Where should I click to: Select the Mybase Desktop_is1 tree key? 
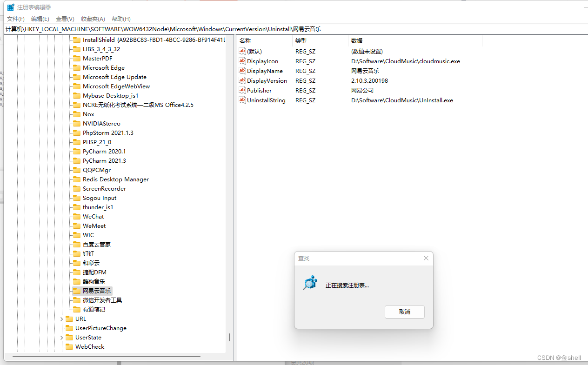pyautogui.click(x=111, y=96)
